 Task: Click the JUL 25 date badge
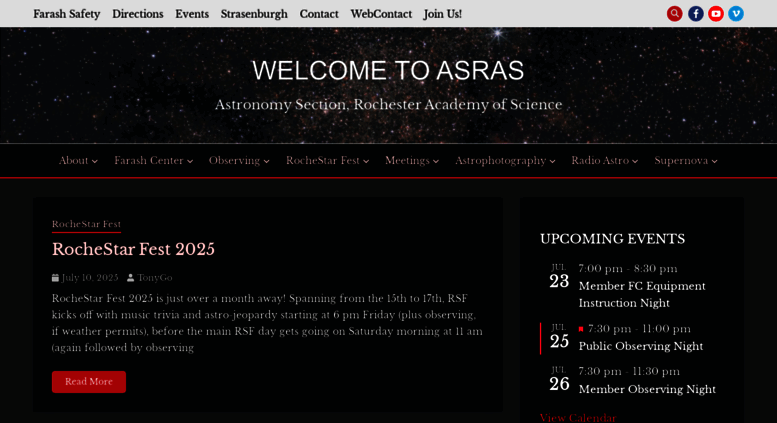(559, 337)
